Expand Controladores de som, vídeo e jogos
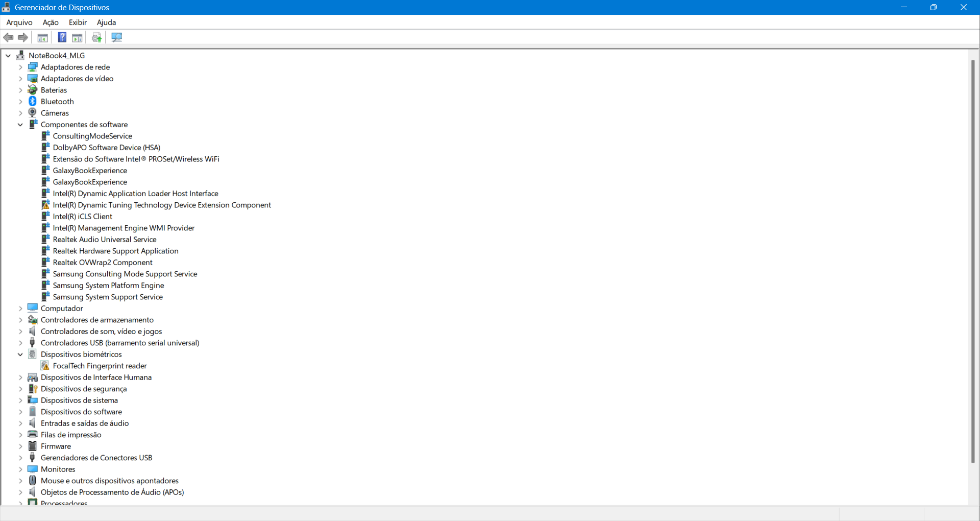Viewport: 980px width, 521px height. pyautogui.click(x=20, y=331)
